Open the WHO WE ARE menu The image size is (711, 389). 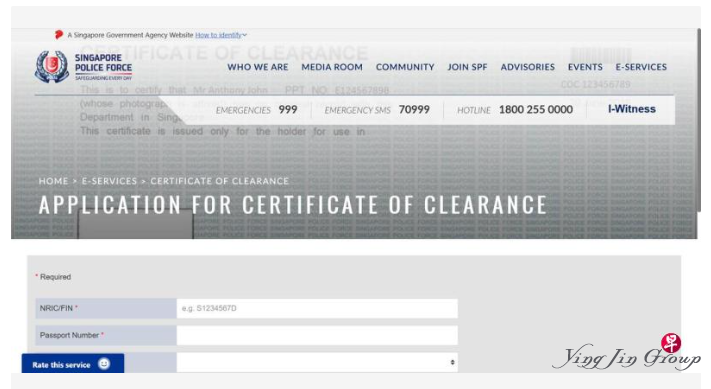point(258,67)
